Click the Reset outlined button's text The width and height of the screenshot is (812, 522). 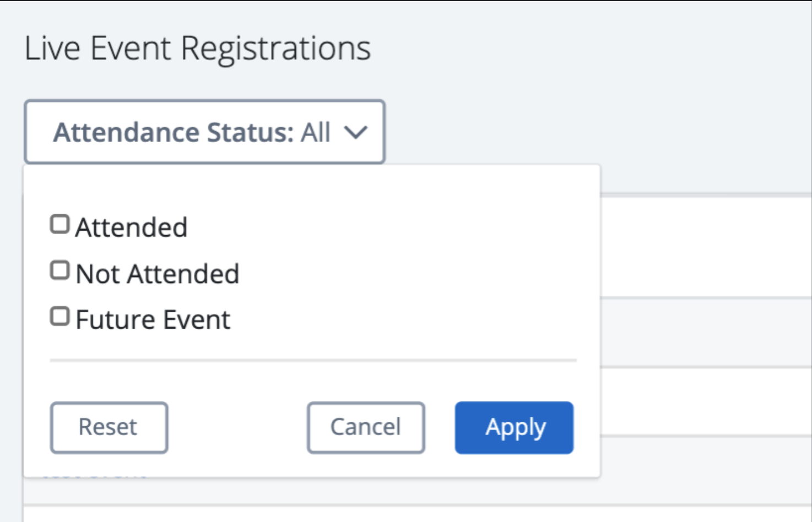(x=108, y=427)
